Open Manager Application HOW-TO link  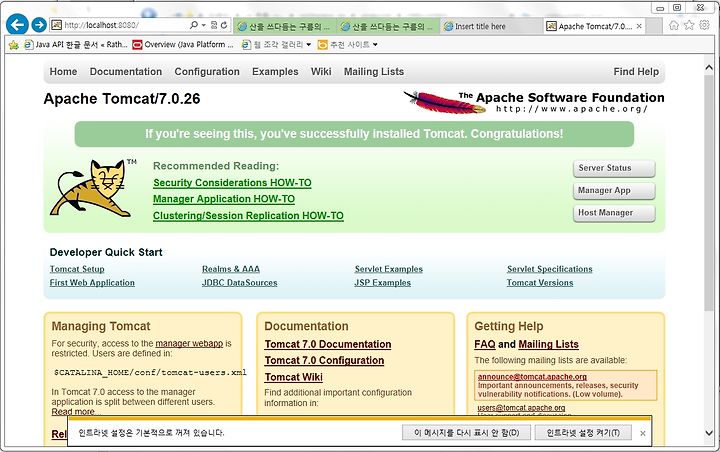click(224, 199)
